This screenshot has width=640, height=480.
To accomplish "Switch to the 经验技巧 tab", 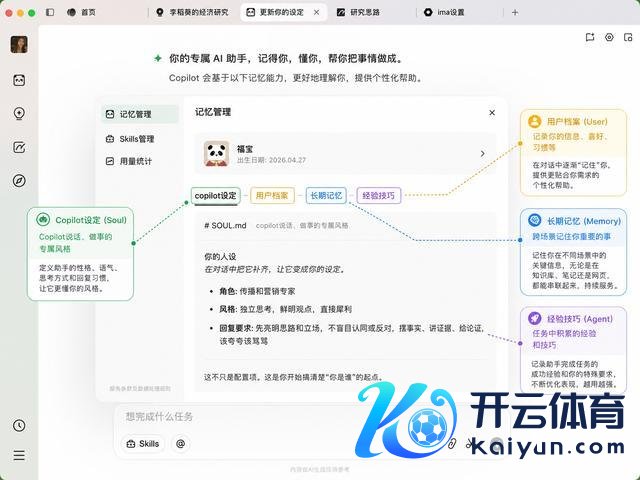I will [x=378, y=196].
